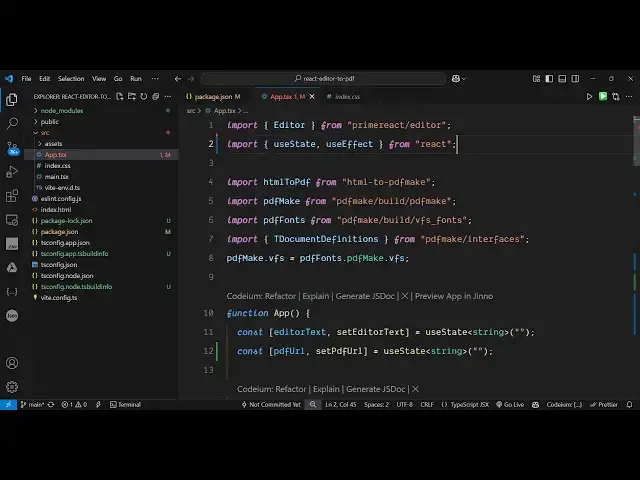Click errors and warnings count in status bar
Image resolution: width=640 pixels, height=480 pixels.
(74, 404)
